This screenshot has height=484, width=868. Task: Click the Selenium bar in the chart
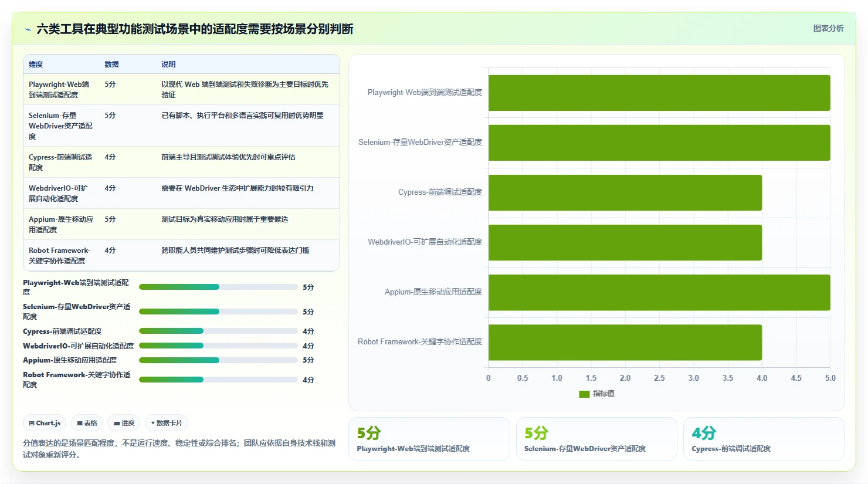click(x=659, y=143)
